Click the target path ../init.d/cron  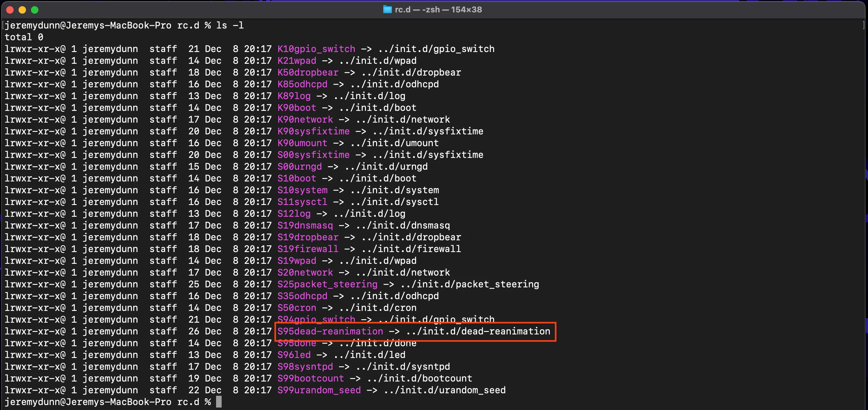click(x=378, y=308)
